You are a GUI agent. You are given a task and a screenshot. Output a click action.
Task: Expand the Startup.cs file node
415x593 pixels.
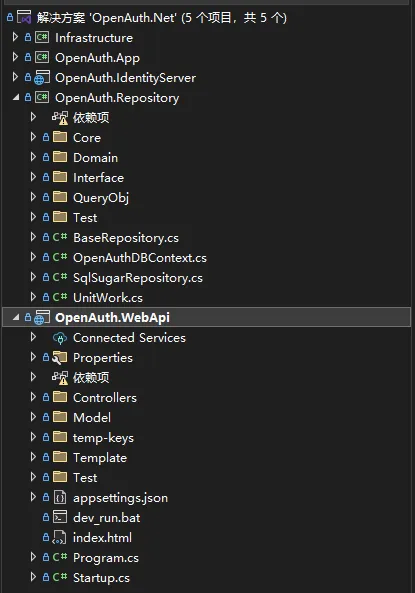(33, 577)
